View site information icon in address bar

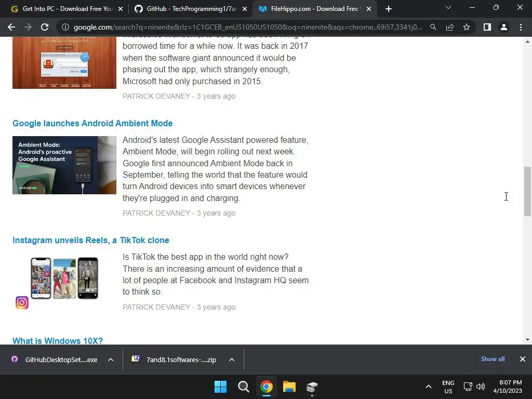(x=65, y=27)
